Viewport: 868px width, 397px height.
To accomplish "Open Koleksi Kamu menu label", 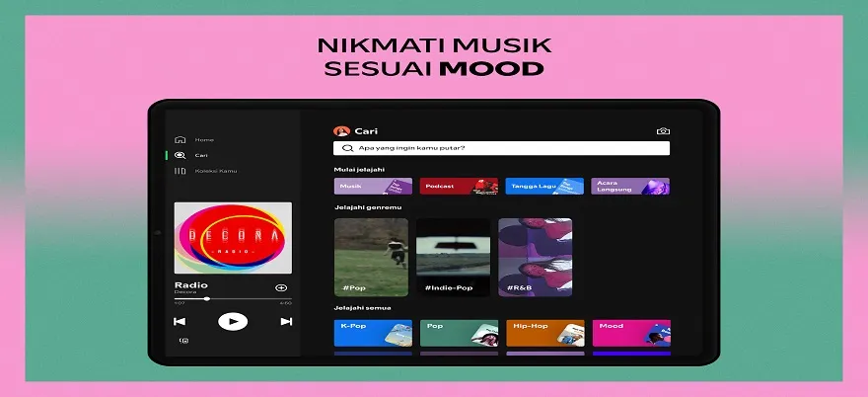I will coord(216,171).
